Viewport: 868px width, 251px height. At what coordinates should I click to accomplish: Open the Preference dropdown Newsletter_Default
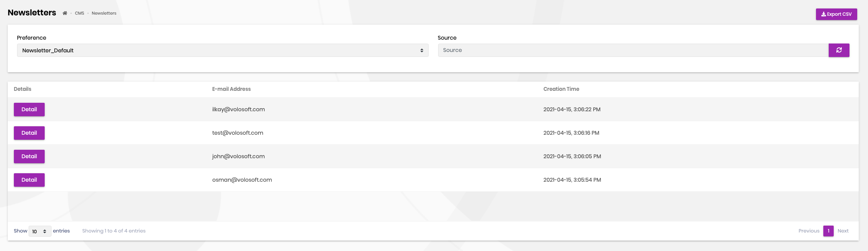(x=223, y=50)
